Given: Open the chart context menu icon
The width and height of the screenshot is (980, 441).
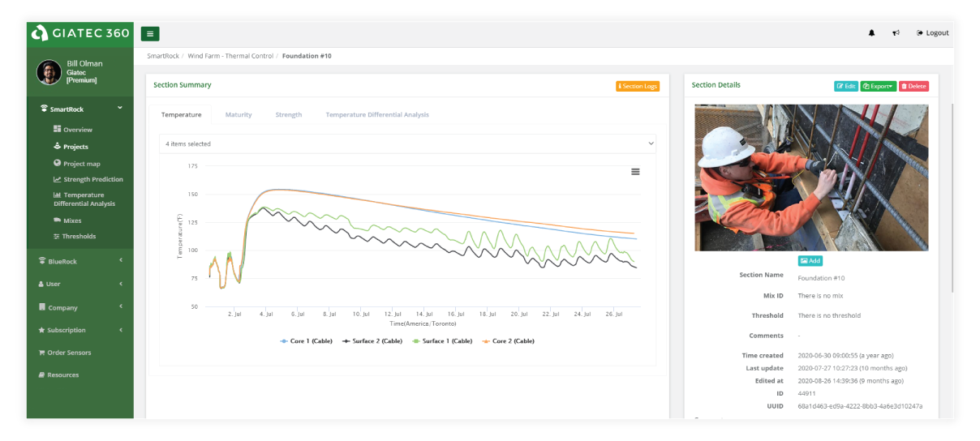Looking at the screenshot, I should [635, 172].
